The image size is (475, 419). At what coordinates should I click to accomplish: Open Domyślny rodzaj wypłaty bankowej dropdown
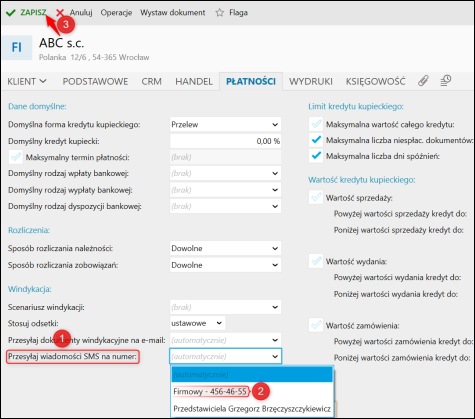point(225,190)
